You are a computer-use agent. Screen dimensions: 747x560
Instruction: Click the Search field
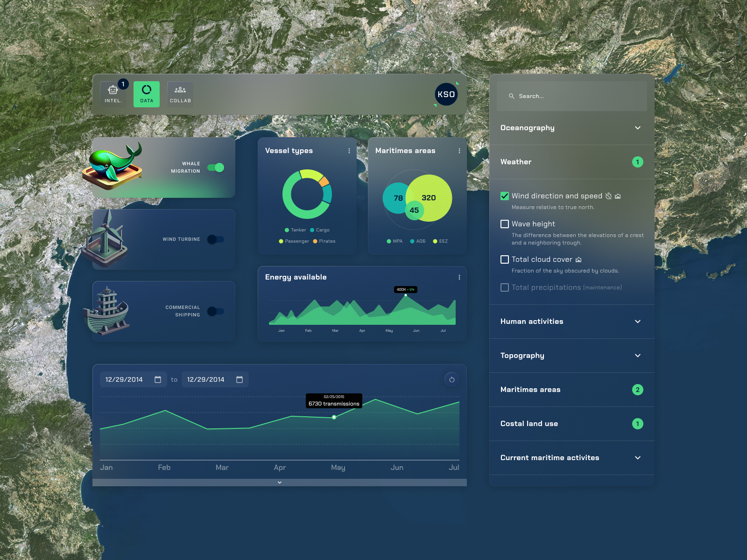pos(572,96)
